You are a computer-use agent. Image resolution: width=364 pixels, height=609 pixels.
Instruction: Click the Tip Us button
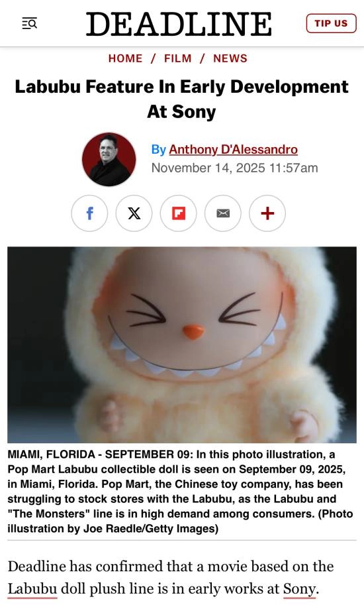331,23
